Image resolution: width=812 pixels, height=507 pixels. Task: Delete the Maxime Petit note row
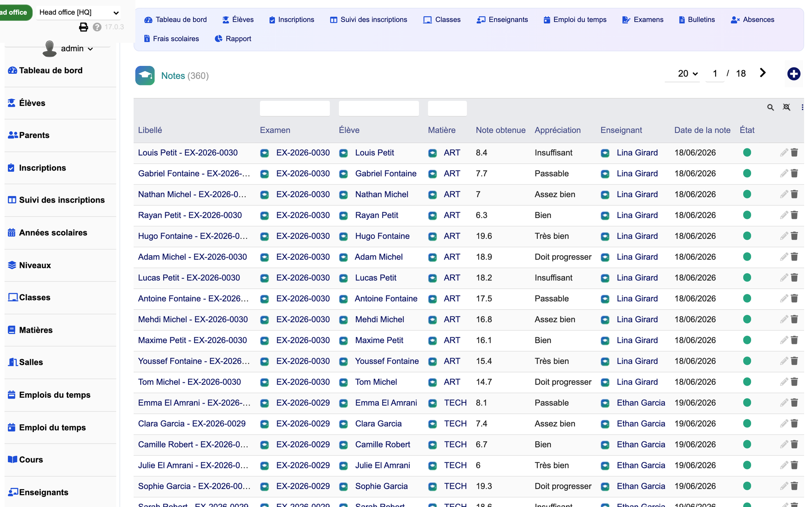[x=794, y=340]
